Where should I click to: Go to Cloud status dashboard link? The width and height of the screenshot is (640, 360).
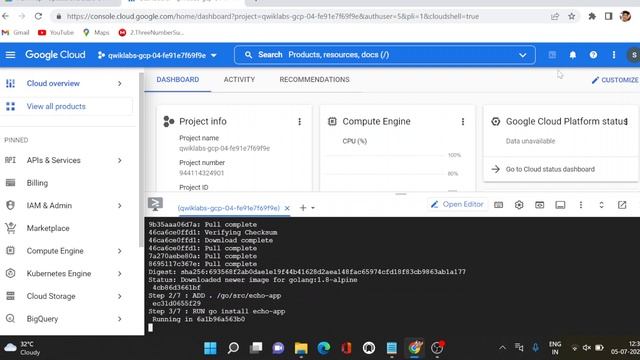550,169
